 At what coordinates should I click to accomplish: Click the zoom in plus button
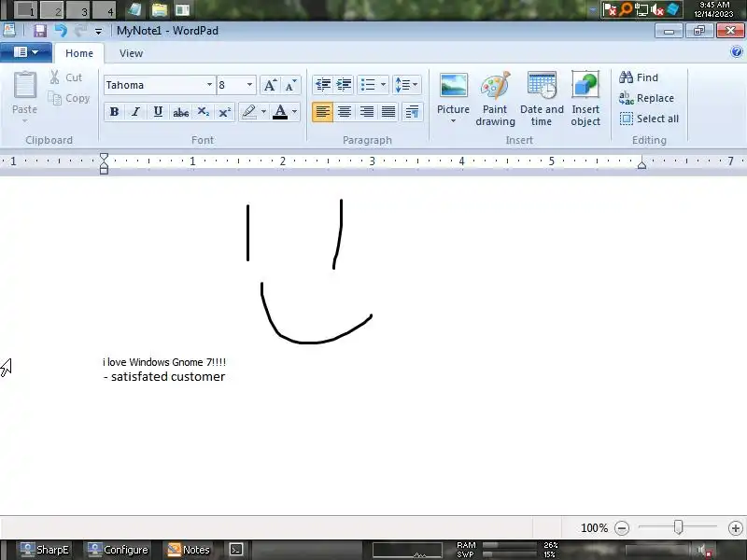pyautogui.click(x=736, y=527)
